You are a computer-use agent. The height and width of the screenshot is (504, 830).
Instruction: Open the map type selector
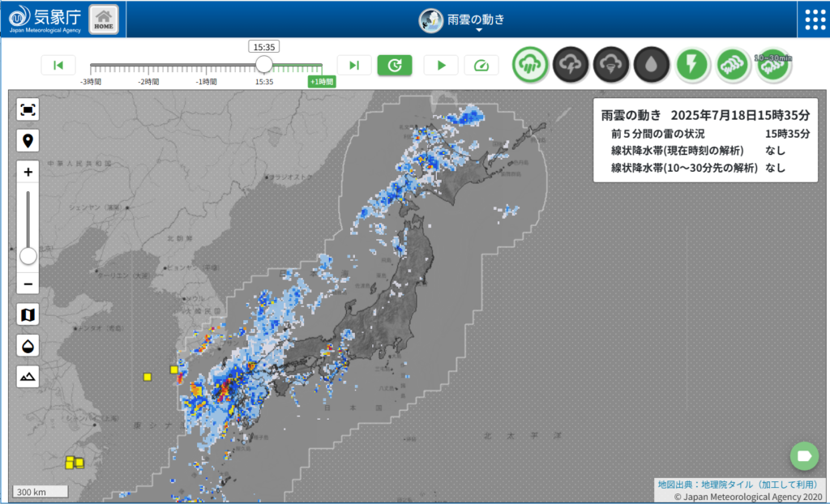pos(28,314)
